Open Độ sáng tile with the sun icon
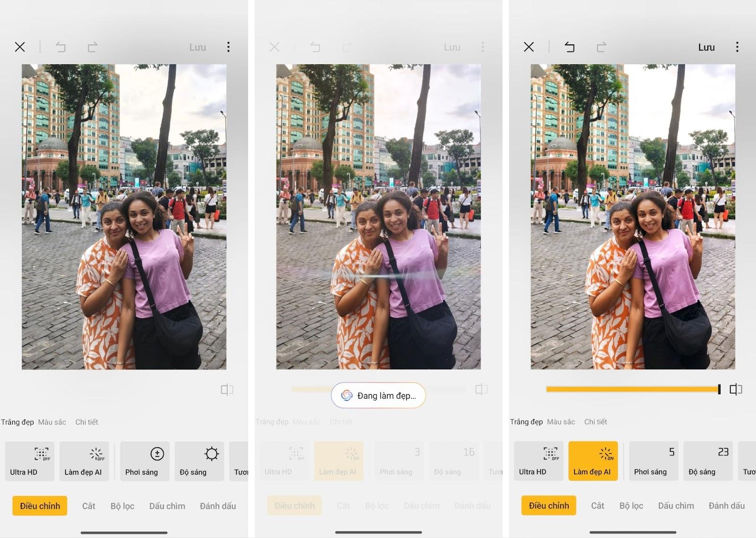 click(199, 461)
